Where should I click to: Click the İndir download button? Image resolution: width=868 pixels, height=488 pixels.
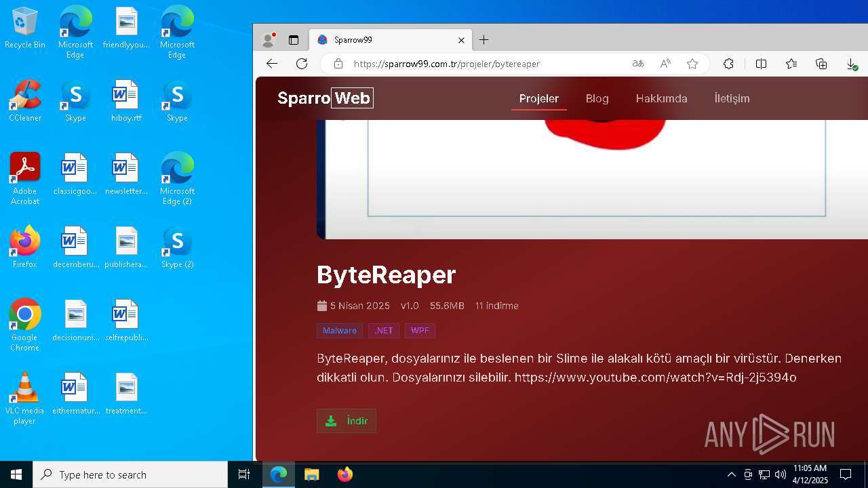click(x=347, y=421)
